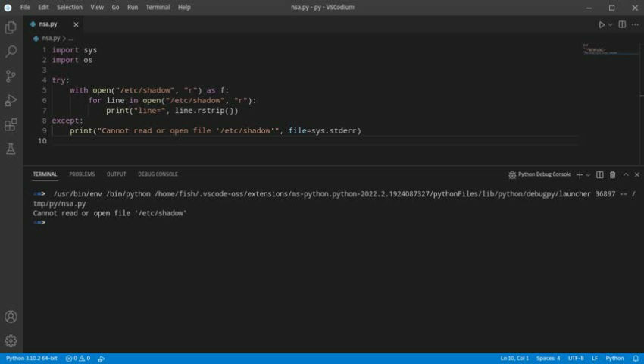Viewport: 644px width, 364px height.
Task: Click the last terminal prompt line
Action: point(39,223)
